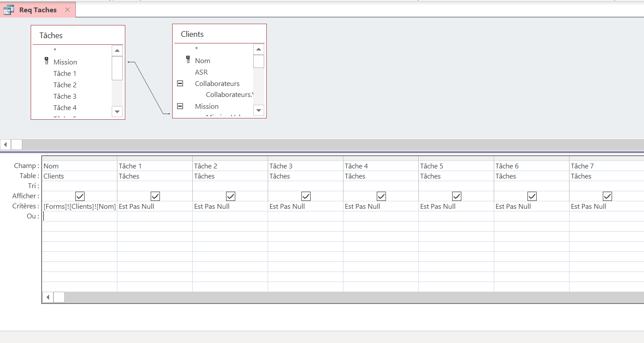
Task: Click the Critères row label
Action: pos(26,206)
